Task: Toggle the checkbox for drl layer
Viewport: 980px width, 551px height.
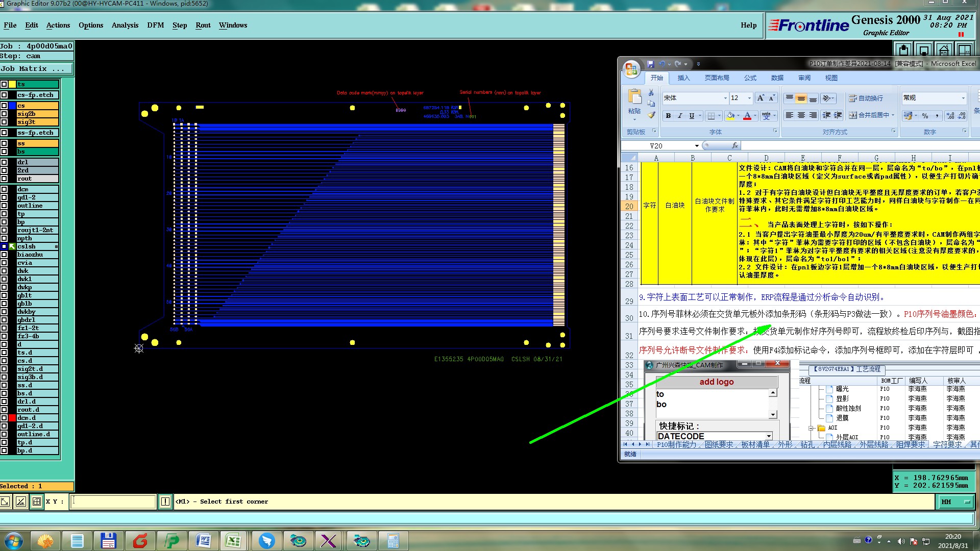Action: click(4, 162)
